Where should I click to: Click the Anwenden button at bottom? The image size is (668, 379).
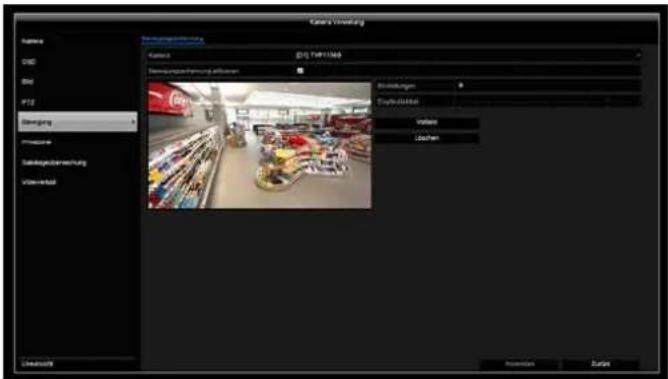click(x=520, y=364)
